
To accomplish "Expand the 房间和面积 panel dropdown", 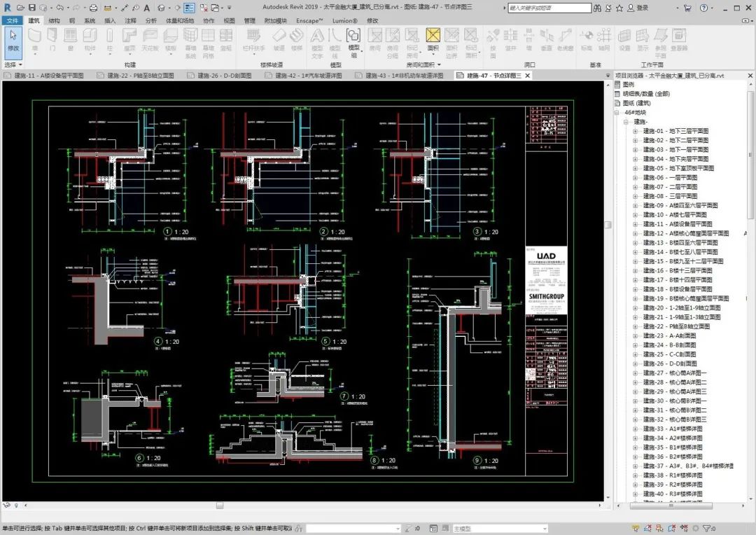I will click(x=440, y=64).
